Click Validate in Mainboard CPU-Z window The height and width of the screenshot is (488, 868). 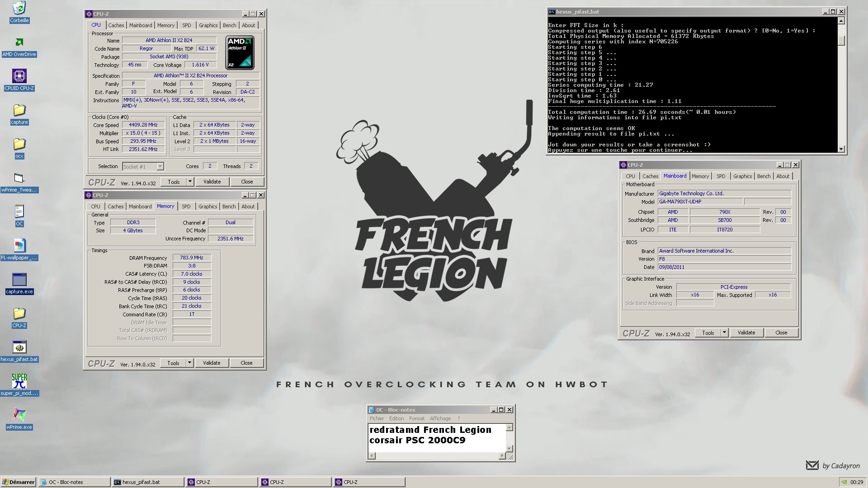click(746, 333)
